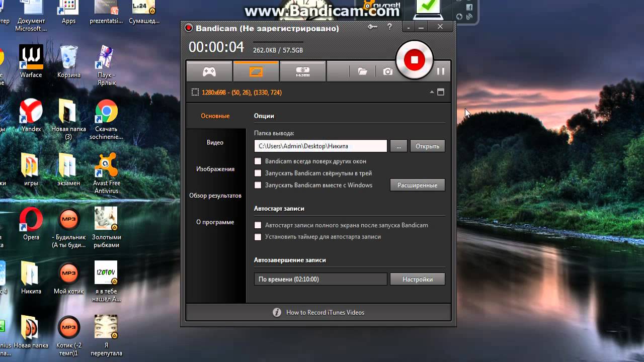Screen dimensions: 644x362
Task: Select Warface desktop shortcut
Action: point(31,62)
